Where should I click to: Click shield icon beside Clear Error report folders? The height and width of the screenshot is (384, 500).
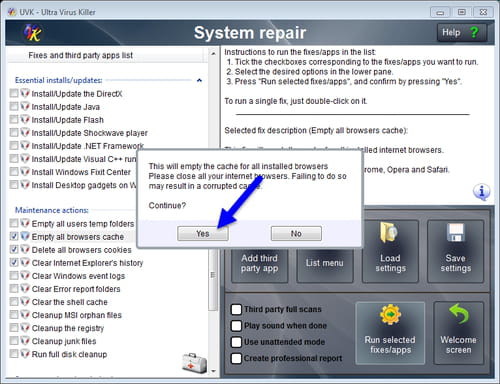[x=25, y=289]
